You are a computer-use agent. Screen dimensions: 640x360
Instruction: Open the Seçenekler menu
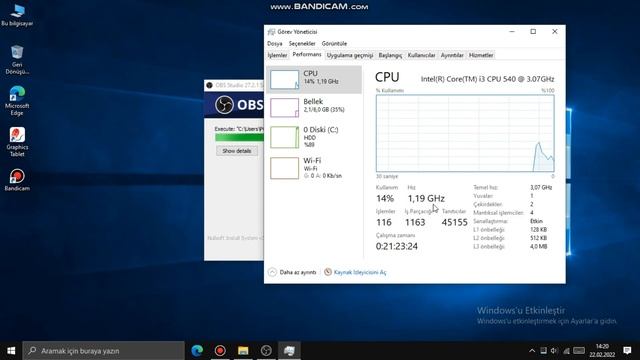click(x=302, y=43)
